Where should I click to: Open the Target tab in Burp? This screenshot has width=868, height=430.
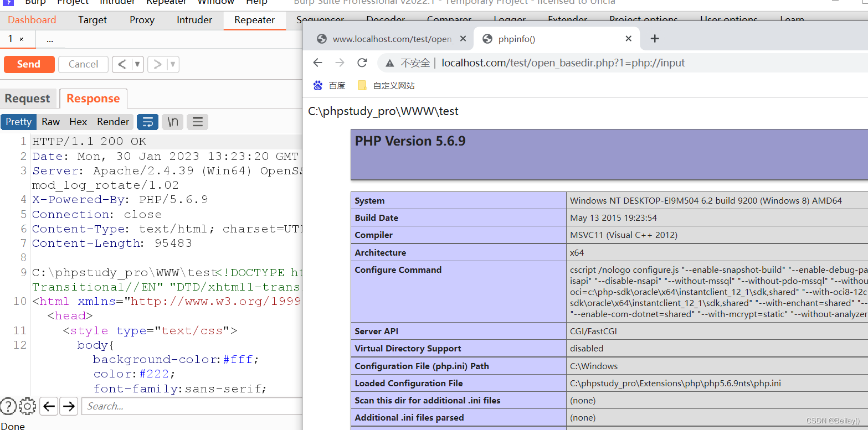93,20
